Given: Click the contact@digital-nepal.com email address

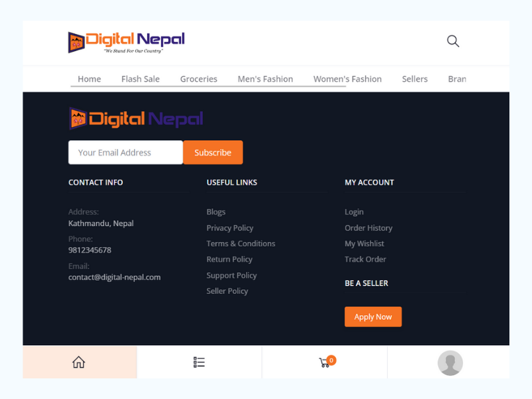Looking at the screenshot, I should tap(114, 277).
